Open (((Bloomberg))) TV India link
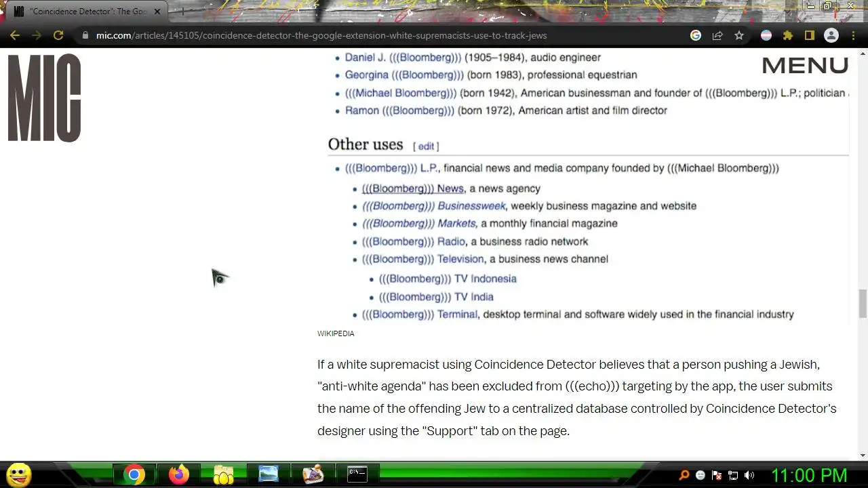This screenshot has width=868, height=488. coord(436,297)
